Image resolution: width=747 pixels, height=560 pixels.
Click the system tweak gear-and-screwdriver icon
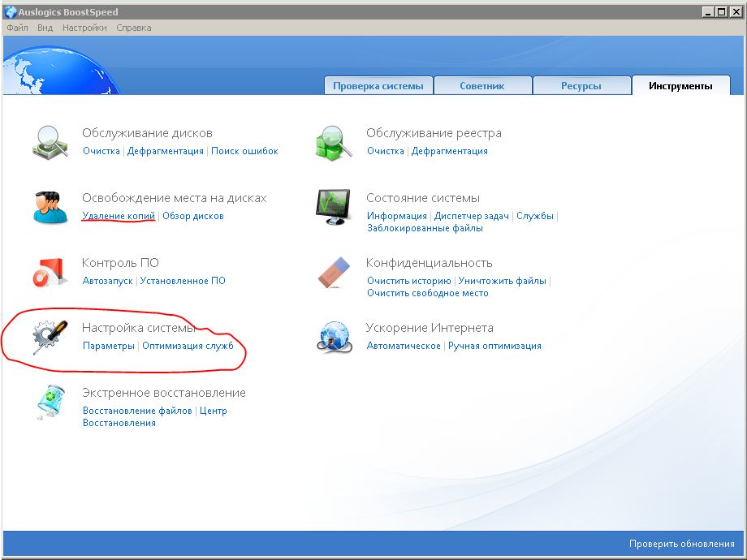[50, 337]
